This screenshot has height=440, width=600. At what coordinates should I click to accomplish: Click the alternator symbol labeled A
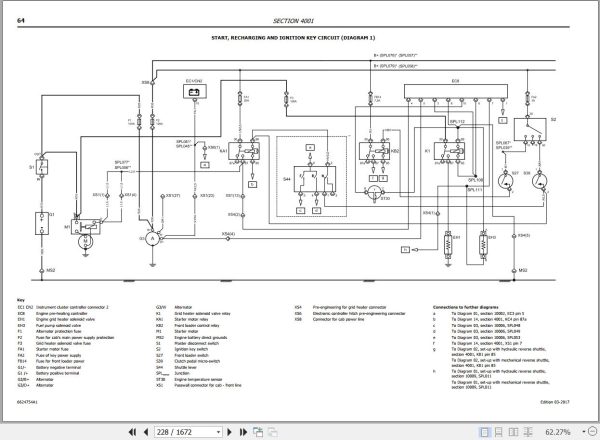click(152, 238)
